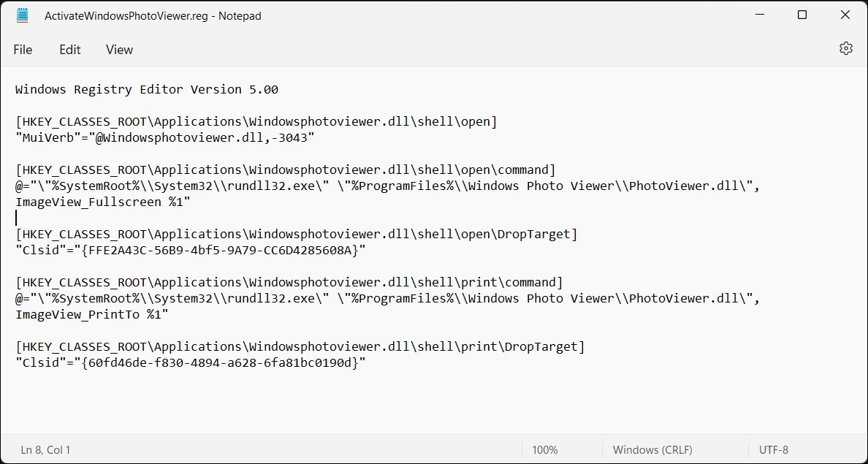Viewport: 868px width, 464px height.
Task: Click the Ln 8, Col 1 status indicator
Action: 45,450
